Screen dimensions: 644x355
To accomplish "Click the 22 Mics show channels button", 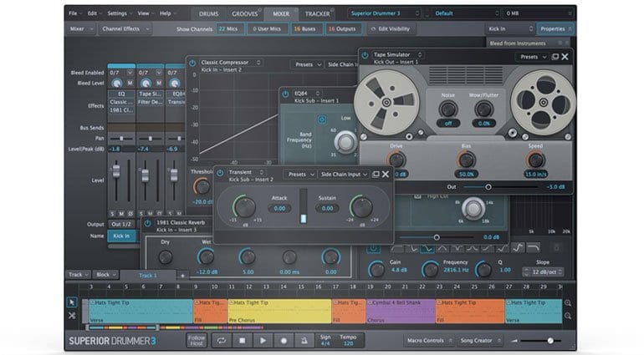I will 230,29.
